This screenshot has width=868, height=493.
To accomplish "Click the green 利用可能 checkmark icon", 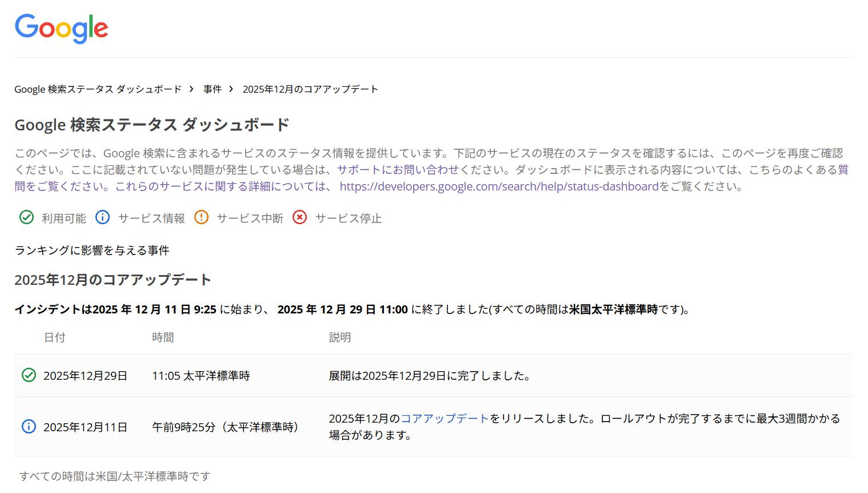I will point(26,218).
